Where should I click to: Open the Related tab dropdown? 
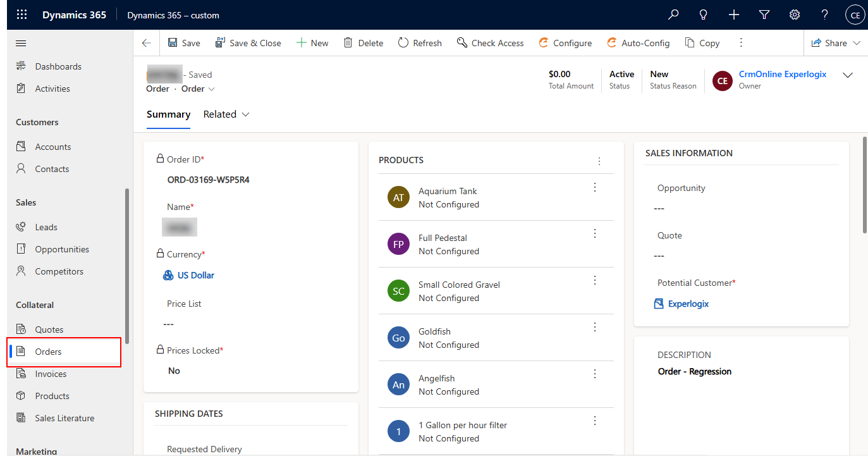pos(226,114)
